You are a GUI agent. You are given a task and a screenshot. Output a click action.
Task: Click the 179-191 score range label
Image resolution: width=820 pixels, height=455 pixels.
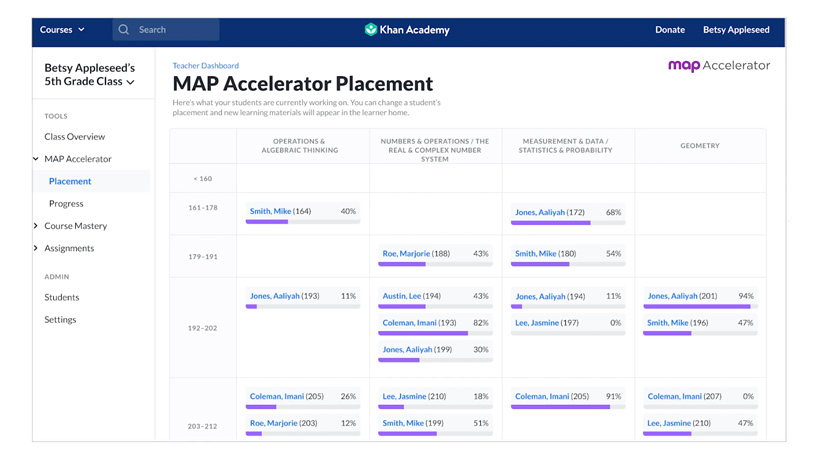[x=203, y=257]
